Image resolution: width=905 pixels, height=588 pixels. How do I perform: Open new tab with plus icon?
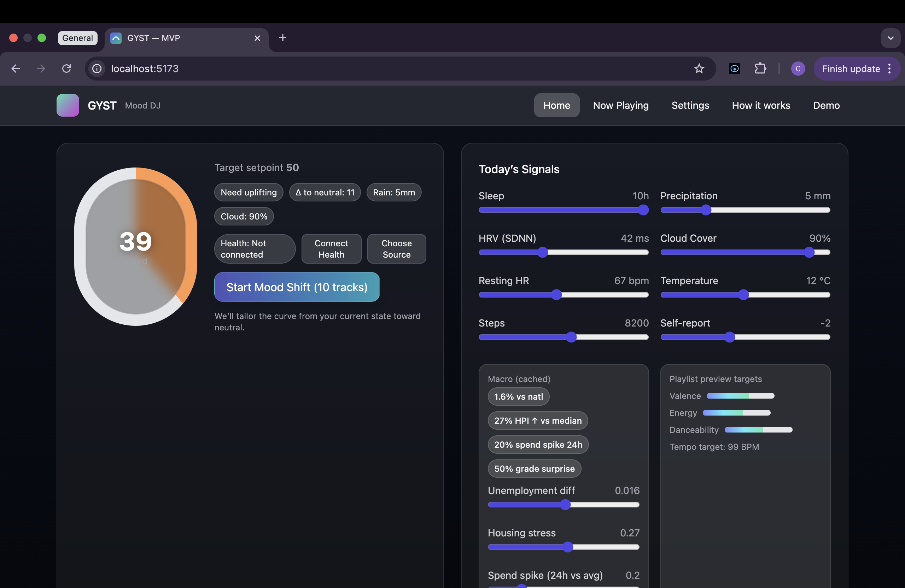(x=282, y=37)
